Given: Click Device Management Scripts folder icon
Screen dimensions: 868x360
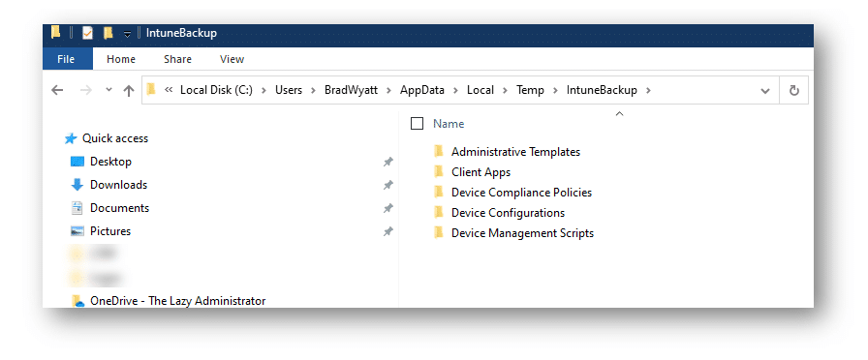Looking at the screenshot, I should point(439,233).
